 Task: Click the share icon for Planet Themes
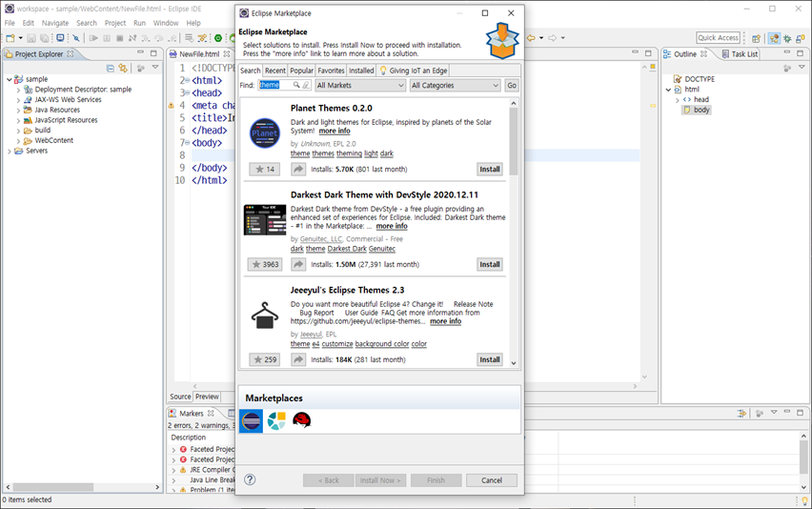click(298, 170)
